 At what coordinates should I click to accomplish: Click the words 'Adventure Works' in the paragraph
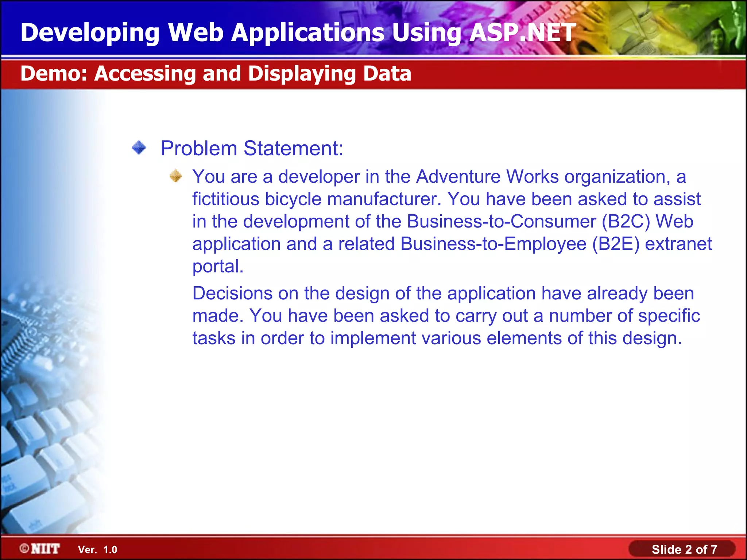[x=487, y=176]
